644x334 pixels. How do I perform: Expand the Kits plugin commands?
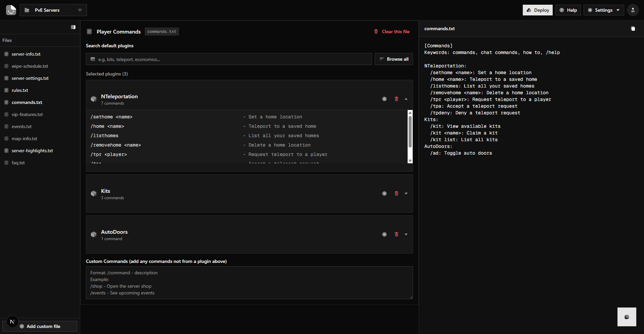pos(406,193)
